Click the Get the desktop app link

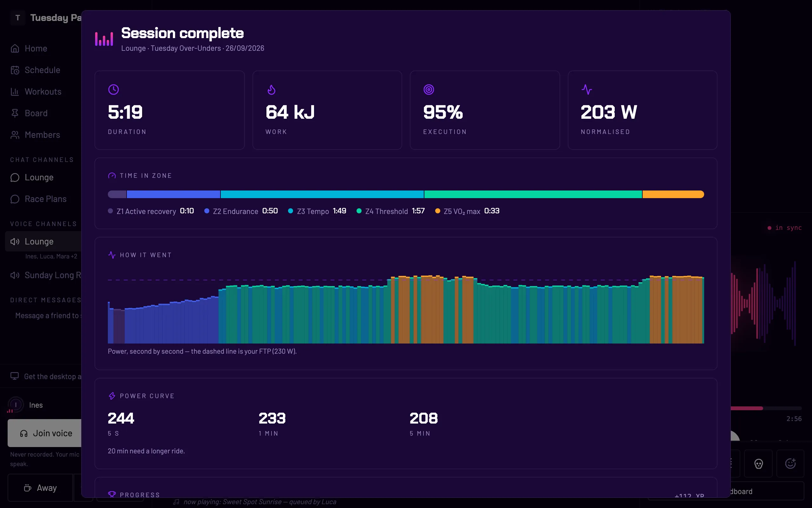[x=45, y=376]
